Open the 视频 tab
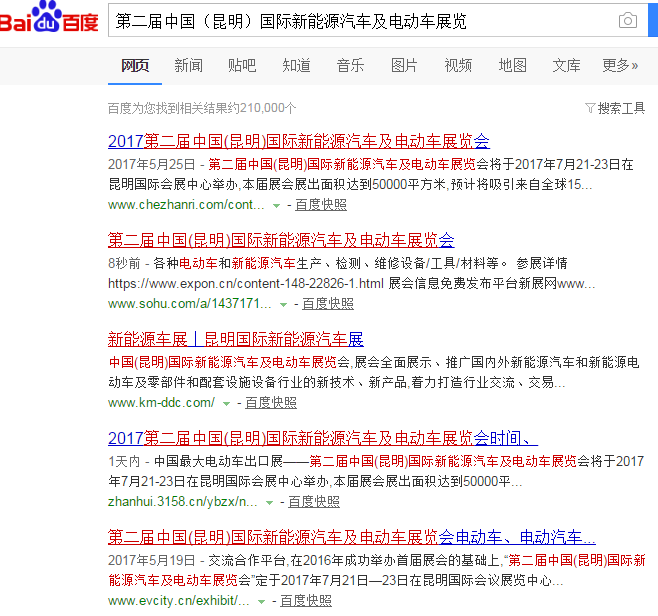 click(458, 65)
